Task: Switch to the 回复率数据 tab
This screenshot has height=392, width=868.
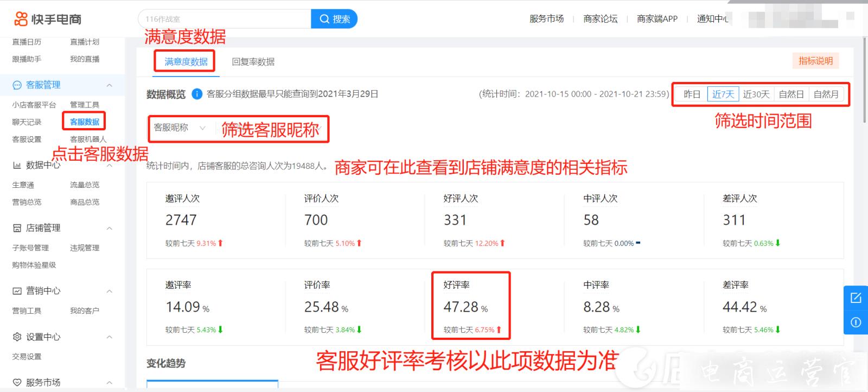Action: 253,62
